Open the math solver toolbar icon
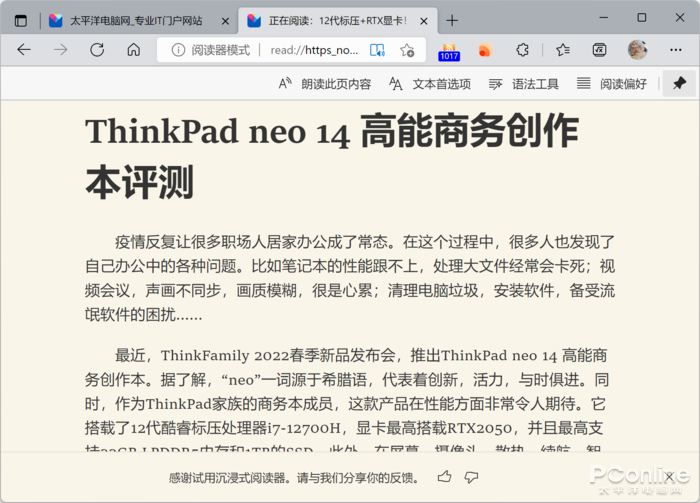The height and width of the screenshot is (503, 700). 600,50
